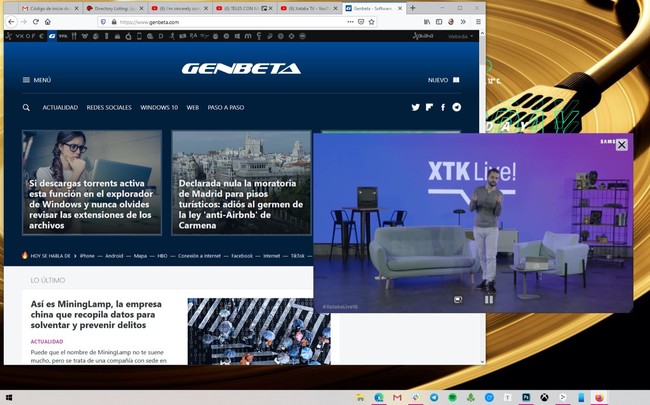
Task: Open Spotify from the taskbar
Action: pyautogui.click(x=452, y=398)
